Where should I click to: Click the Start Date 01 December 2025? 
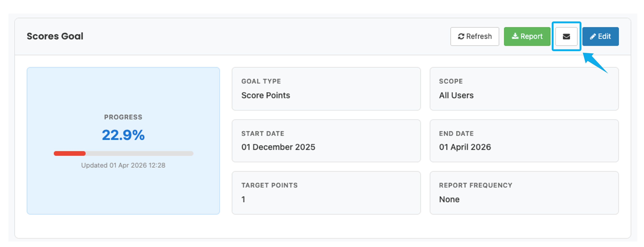(x=278, y=147)
